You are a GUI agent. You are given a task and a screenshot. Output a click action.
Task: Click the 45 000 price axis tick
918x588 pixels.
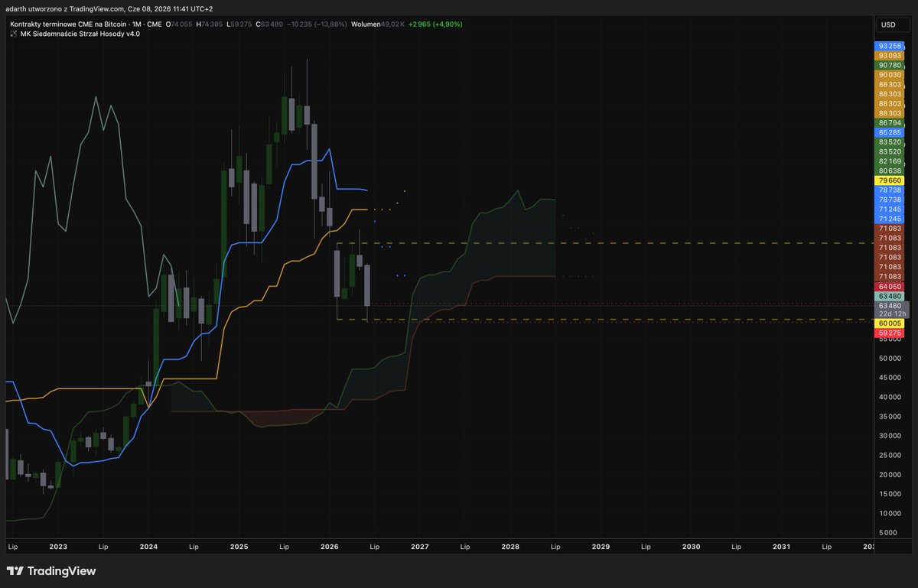click(889, 378)
